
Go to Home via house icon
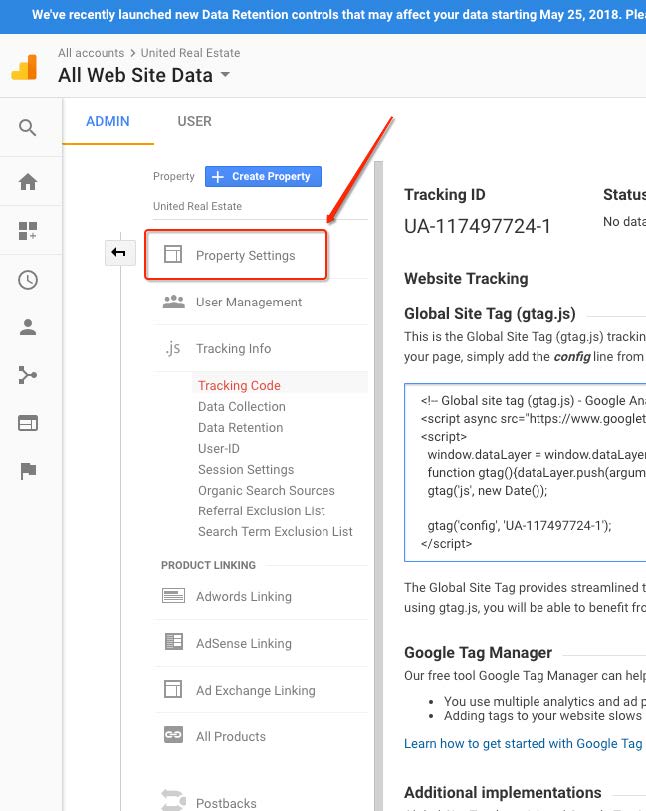pyautogui.click(x=28, y=182)
